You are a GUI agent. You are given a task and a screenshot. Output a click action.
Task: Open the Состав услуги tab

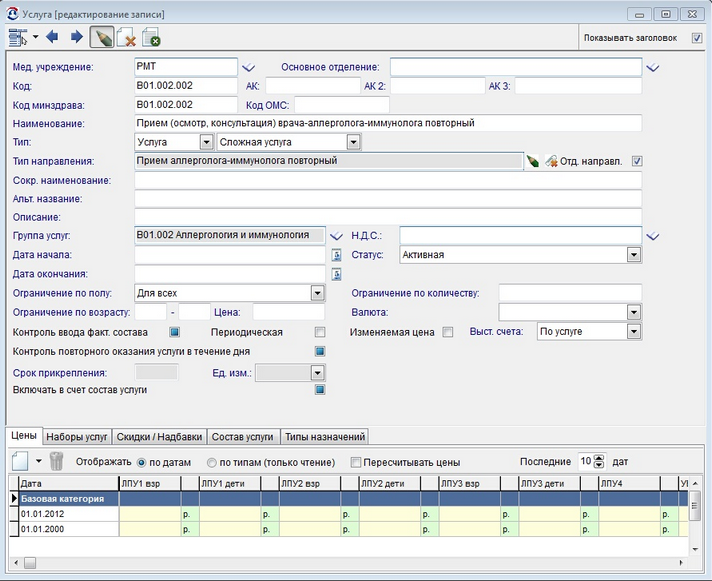(x=242, y=437)
